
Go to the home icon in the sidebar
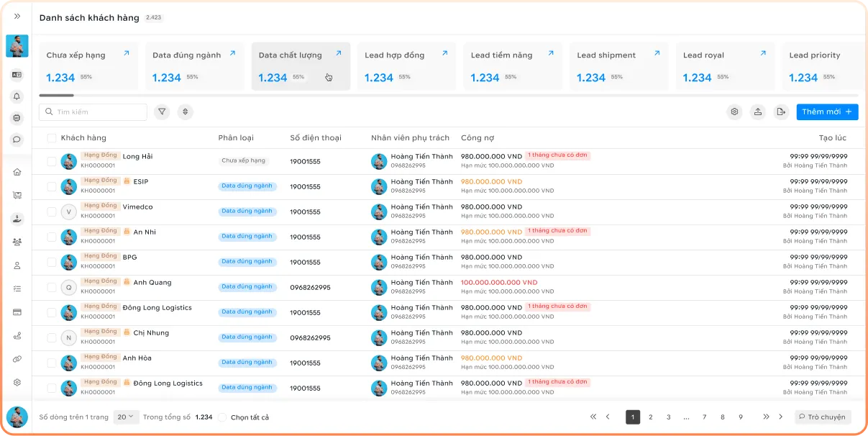pyautogui.click(x=17, y=172)
